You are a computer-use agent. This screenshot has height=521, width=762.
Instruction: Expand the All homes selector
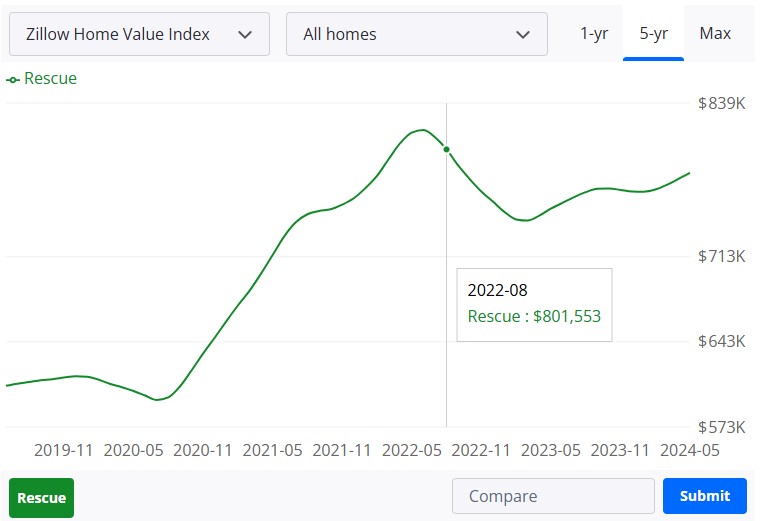pyautogui.click(x=415, y=34)
